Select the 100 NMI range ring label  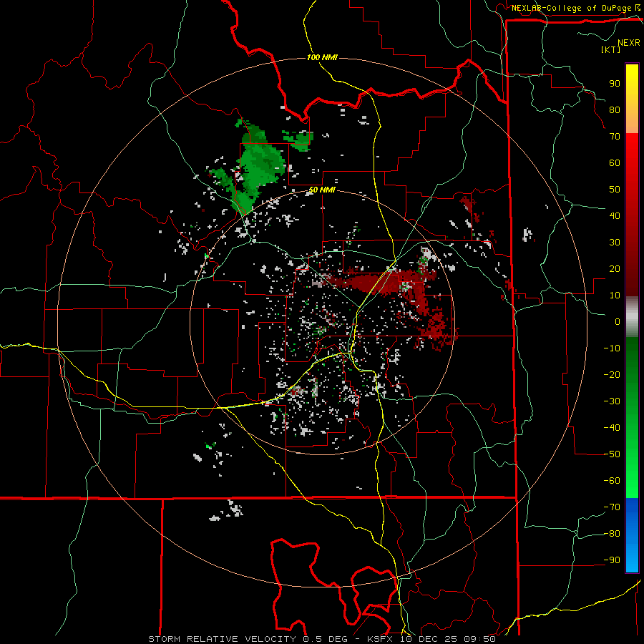pos(322,57)
